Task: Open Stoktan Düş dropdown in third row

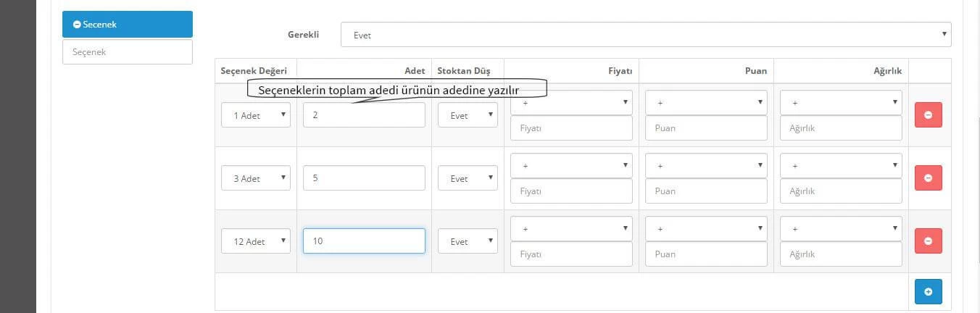Action: coord(468,241)
